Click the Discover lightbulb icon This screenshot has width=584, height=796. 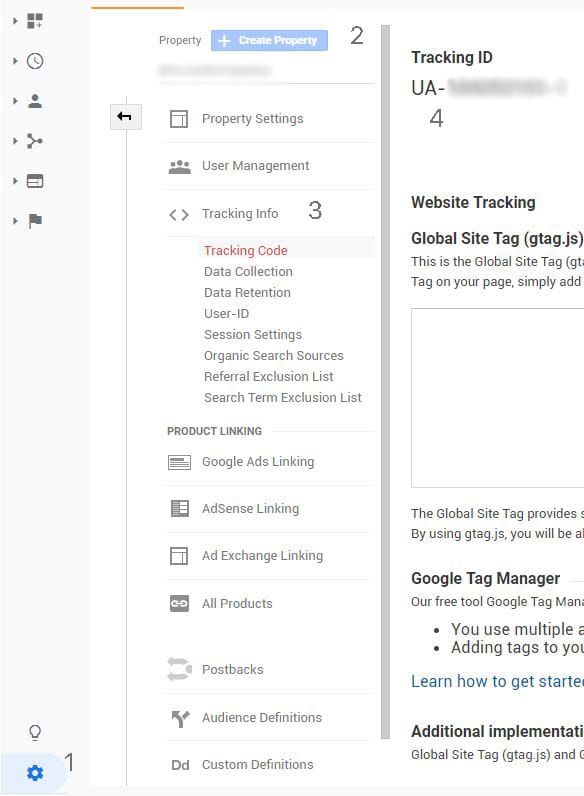coord(35,733)
